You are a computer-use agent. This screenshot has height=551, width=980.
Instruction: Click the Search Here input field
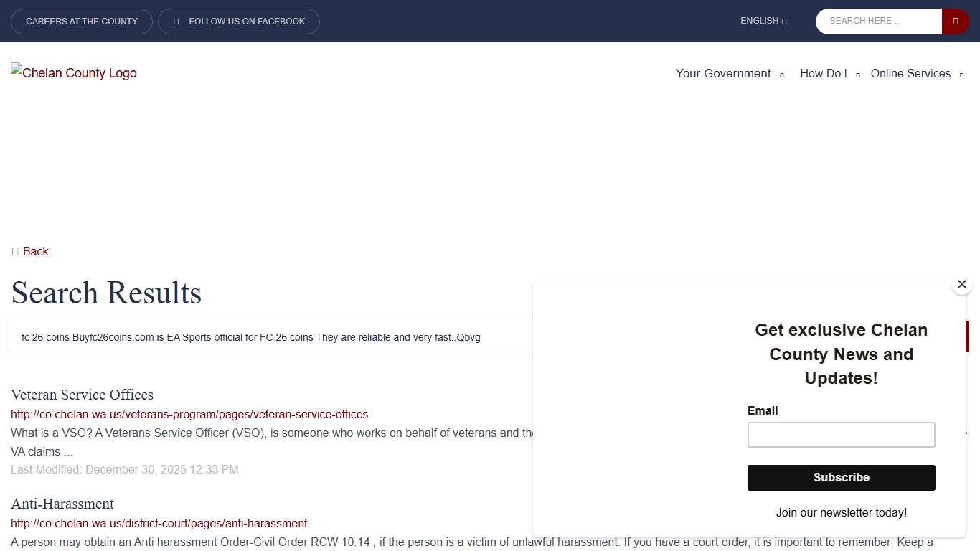pyautogui.click(x=879, y=22)
